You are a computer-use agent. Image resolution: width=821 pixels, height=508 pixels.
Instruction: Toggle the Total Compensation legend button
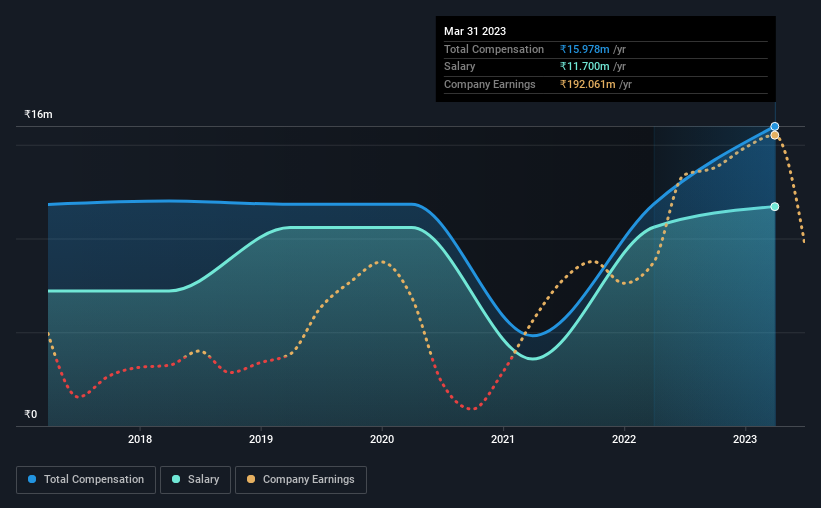[86, 480]
